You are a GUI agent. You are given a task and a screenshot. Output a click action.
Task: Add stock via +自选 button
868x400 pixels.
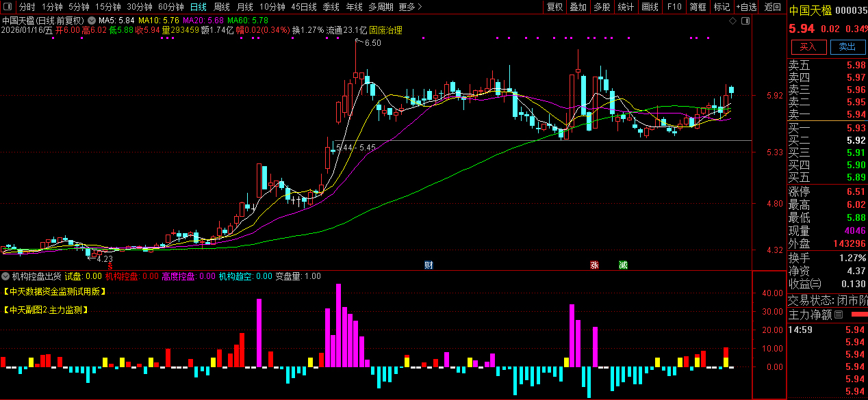click(746, 7)
